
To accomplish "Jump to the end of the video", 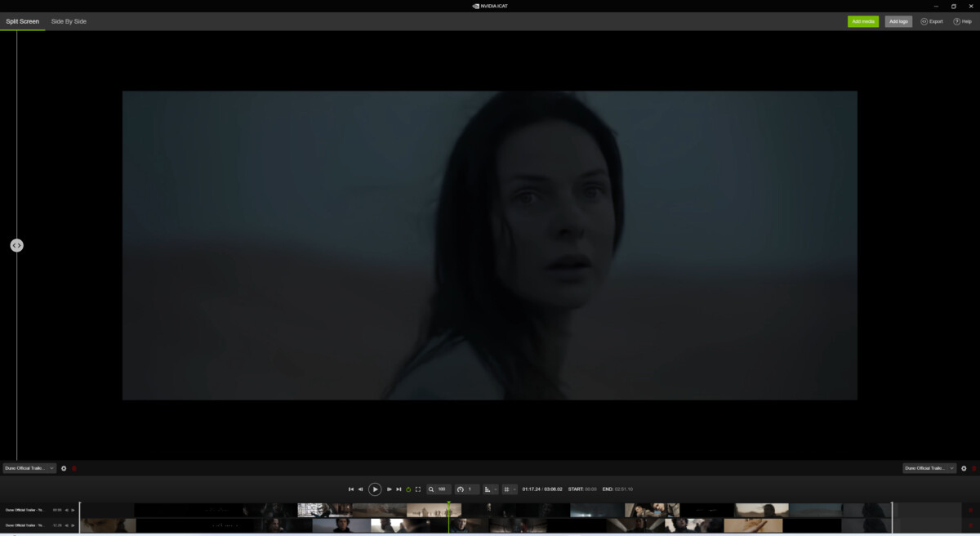I will pyautogui.click(x=399, y=489).
